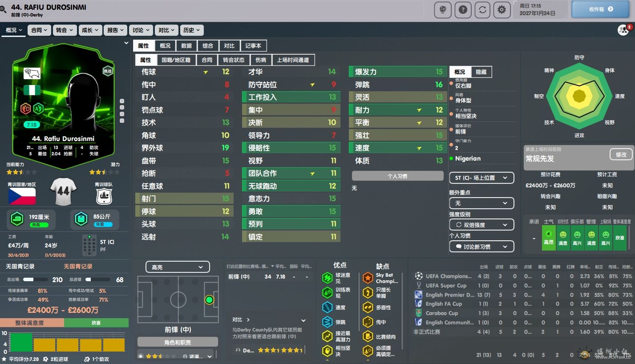Open the 双倍强度 intensity dropdown

[481, 225]
